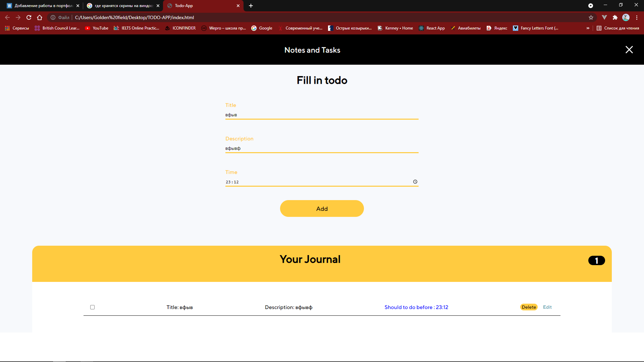Image resolution: width=644 pixels, height=362 pixels.
Task: Open the Список для чтения reading list
Action: 618,28
